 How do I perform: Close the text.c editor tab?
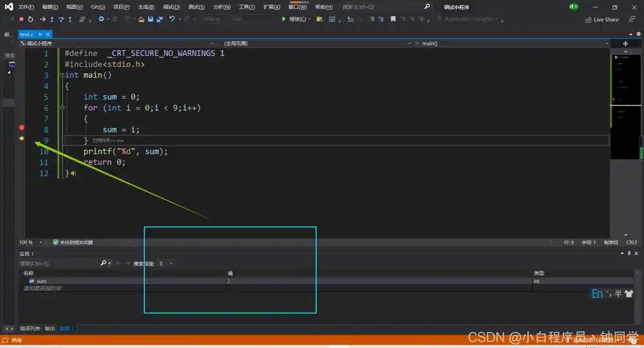tap(48, 33)
